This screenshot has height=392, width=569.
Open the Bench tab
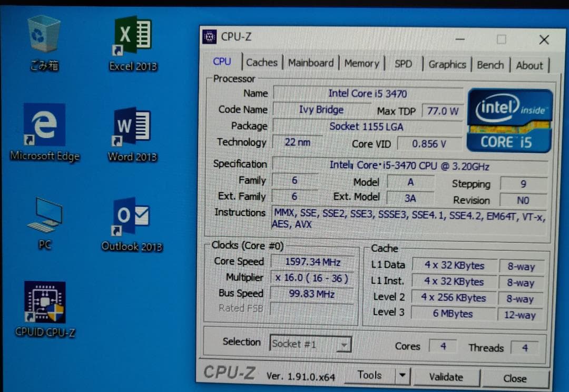point(490,65)
